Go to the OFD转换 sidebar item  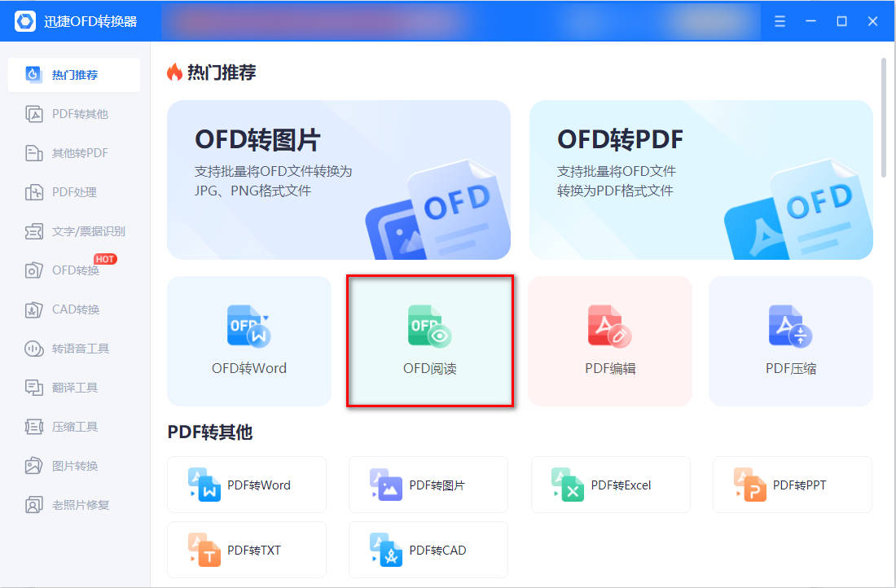74,270
